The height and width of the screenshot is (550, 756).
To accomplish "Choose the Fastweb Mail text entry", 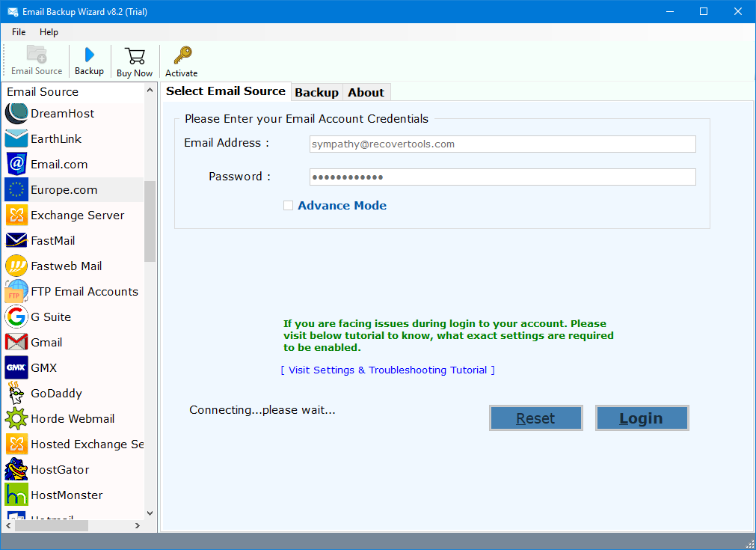I will click(x=67, y=266).
